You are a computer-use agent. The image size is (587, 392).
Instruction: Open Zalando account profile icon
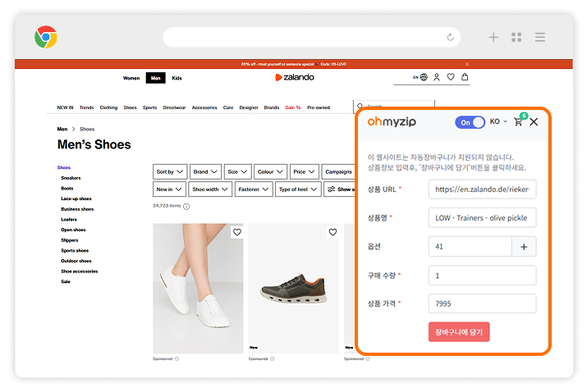(437, 77)
